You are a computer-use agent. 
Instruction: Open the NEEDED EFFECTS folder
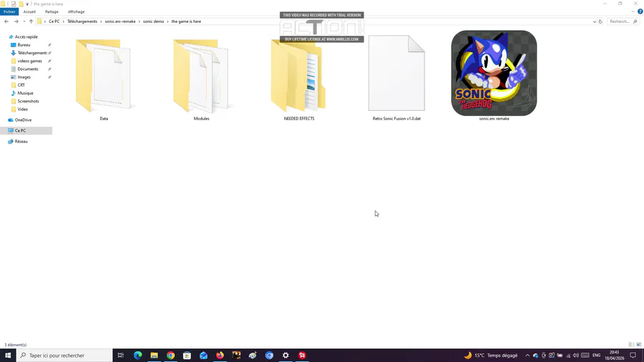click(x=298, y=77)
